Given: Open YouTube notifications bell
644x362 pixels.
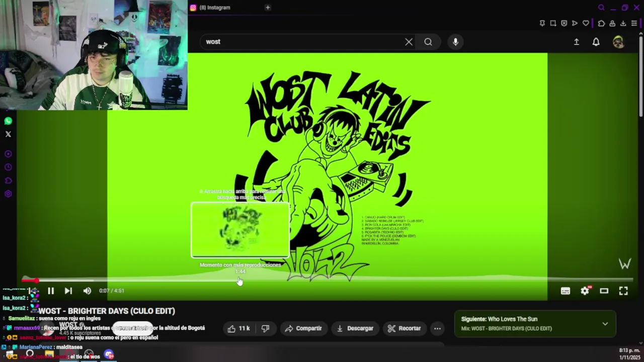Looking at the screenshot, I should click(596, 42).
